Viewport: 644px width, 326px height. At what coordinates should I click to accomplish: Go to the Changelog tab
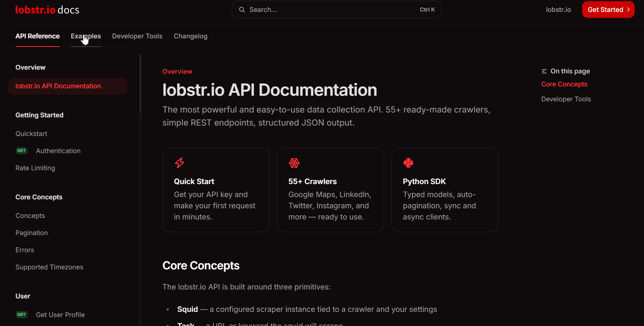click(191, 36)
